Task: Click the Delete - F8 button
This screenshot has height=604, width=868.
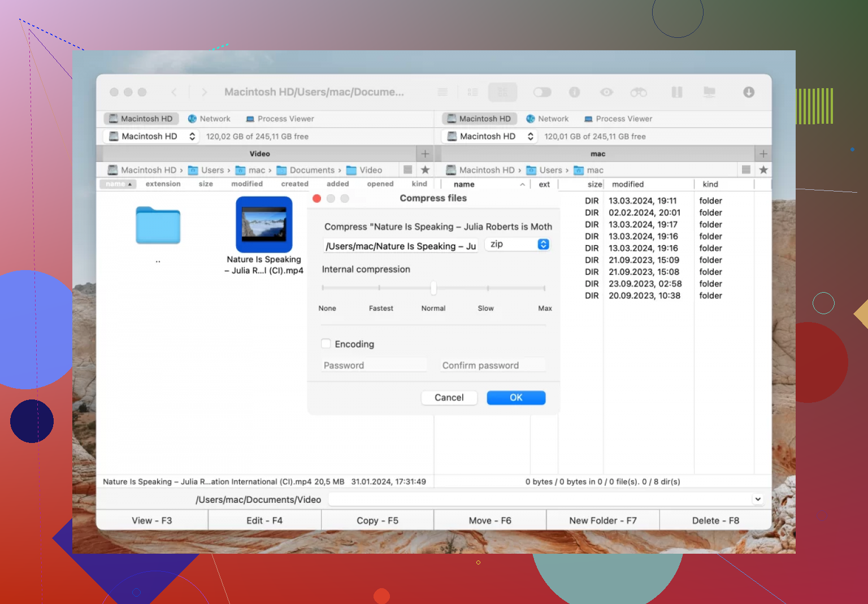Action: click(715, 520)
